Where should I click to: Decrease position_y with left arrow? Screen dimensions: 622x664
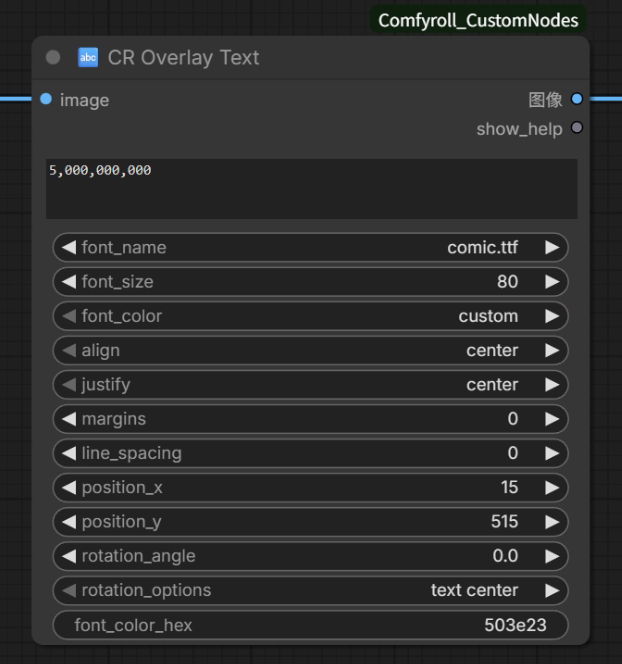tap(69, 522)
